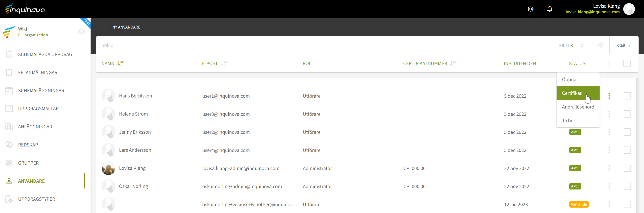Check the select-all checkbox in header
The image size is (644, 213).
coord(627,63)
